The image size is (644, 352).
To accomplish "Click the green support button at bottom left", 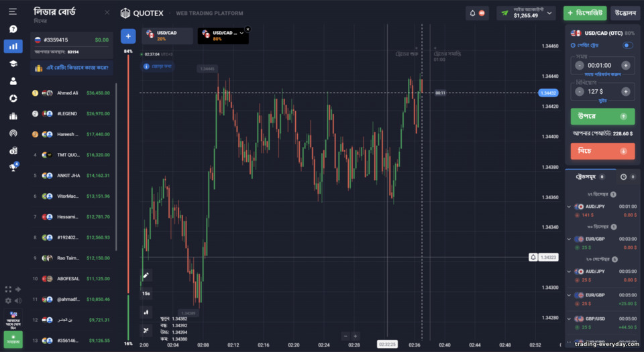I will pyautogui.click(x=13, y=340).
